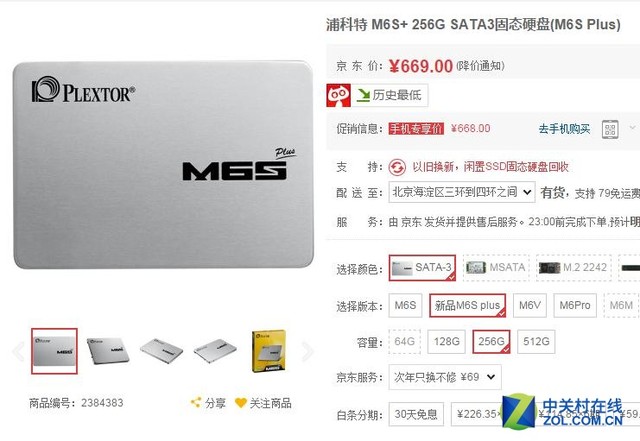Click the green 历史最低 arrow icon
Image resolution: width=640 pixels, height=441 pixels.
point(362,95)
